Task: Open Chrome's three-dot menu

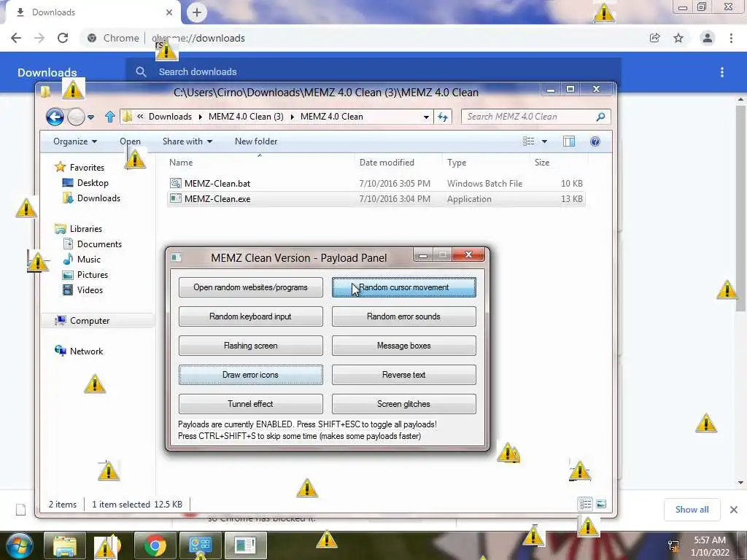Action: point(731,38)
